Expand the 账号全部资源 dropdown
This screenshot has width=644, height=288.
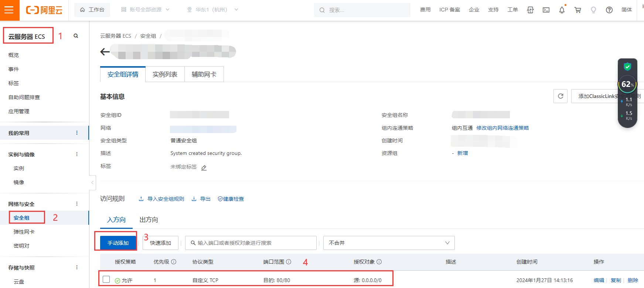[145, 10]
